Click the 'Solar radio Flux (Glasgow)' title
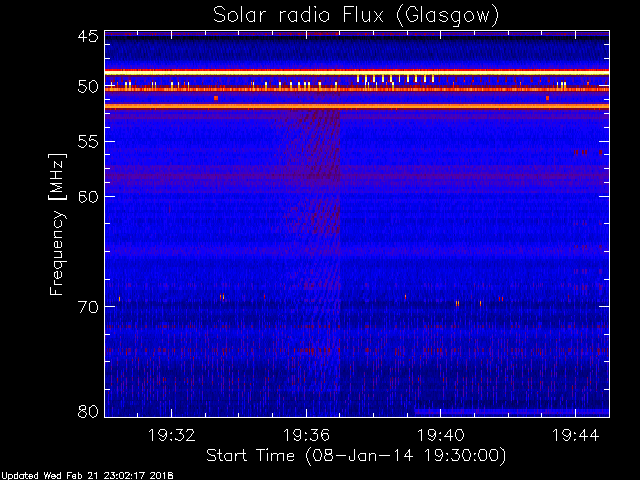The width and height of the screenshot is (640, 480). 356,16
